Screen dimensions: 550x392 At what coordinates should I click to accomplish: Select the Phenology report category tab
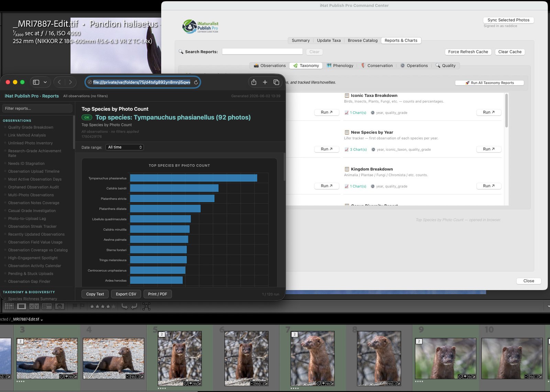click(340, 66)
